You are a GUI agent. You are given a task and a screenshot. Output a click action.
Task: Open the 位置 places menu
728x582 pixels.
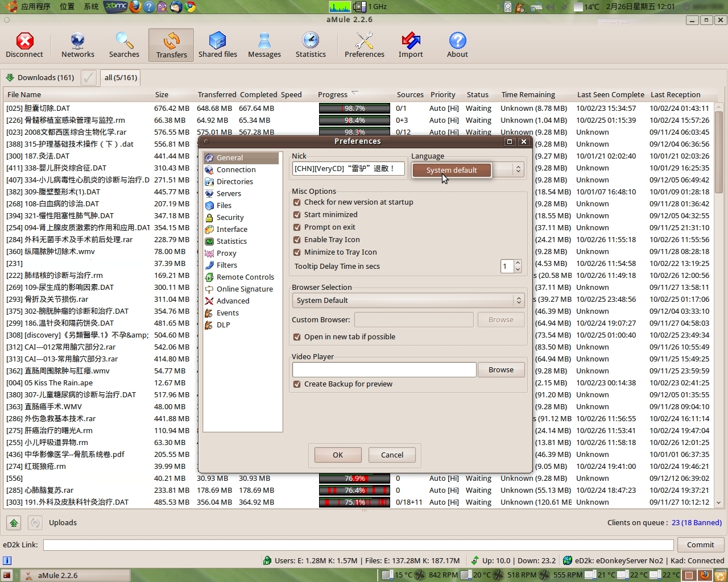pos(67,6)
